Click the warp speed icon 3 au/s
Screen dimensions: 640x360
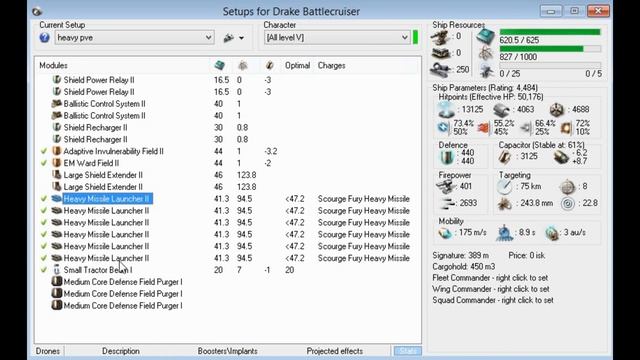[552, 233]
